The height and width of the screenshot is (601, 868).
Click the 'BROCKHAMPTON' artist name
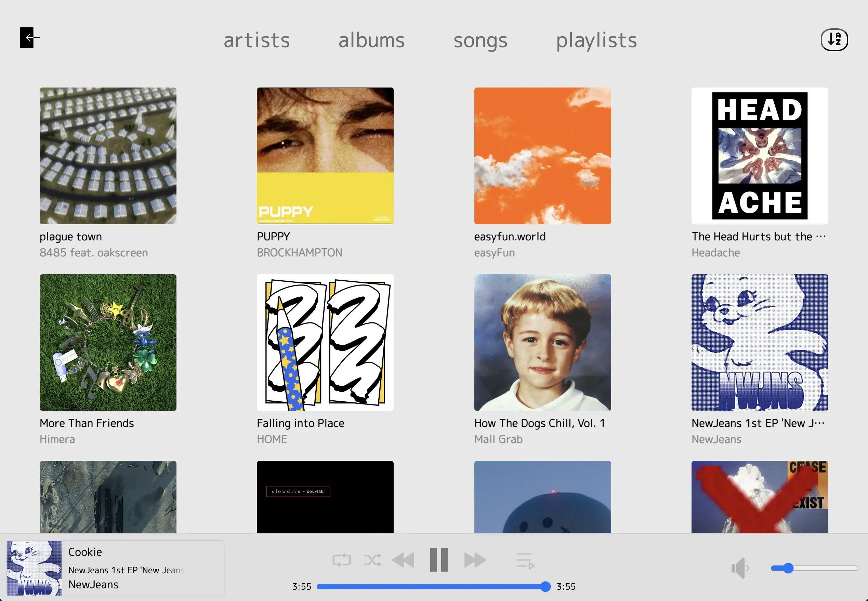[x=300, y=252]
